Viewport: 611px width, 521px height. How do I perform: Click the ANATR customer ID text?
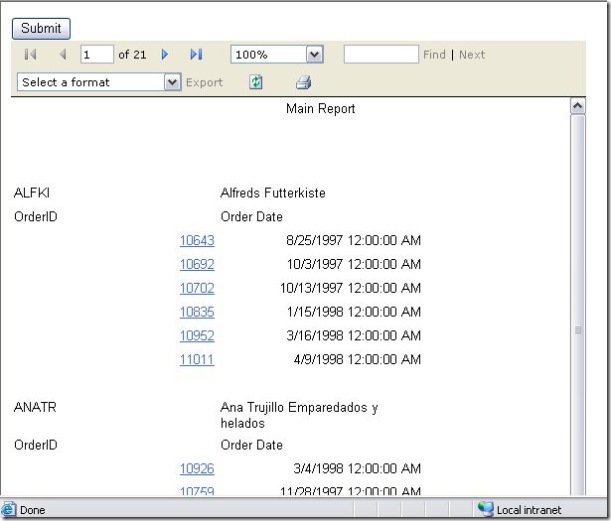(35, 407)
